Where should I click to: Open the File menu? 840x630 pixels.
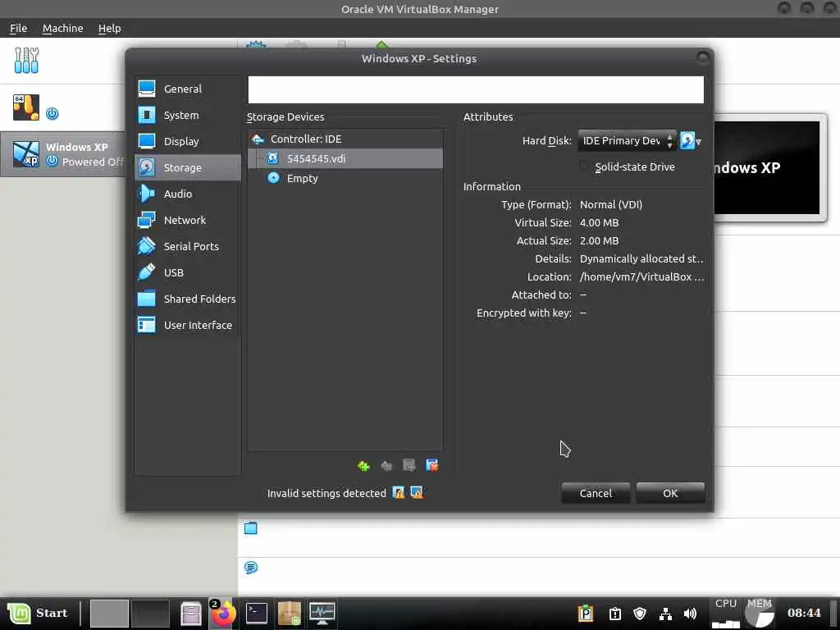coord(18,29)
